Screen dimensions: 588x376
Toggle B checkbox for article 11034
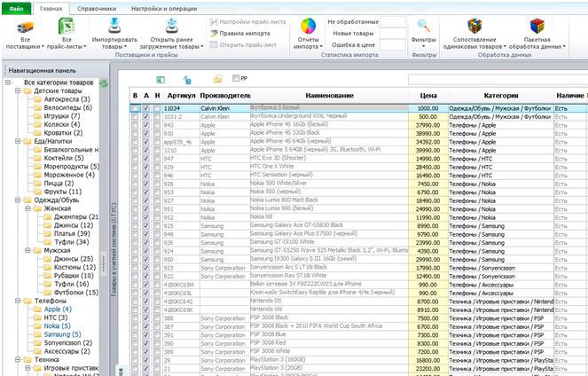point(135,108)
